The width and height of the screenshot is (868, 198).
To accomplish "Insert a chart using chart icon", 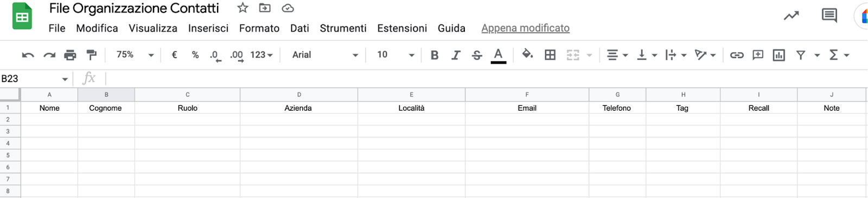I will [x=779, y=55].
